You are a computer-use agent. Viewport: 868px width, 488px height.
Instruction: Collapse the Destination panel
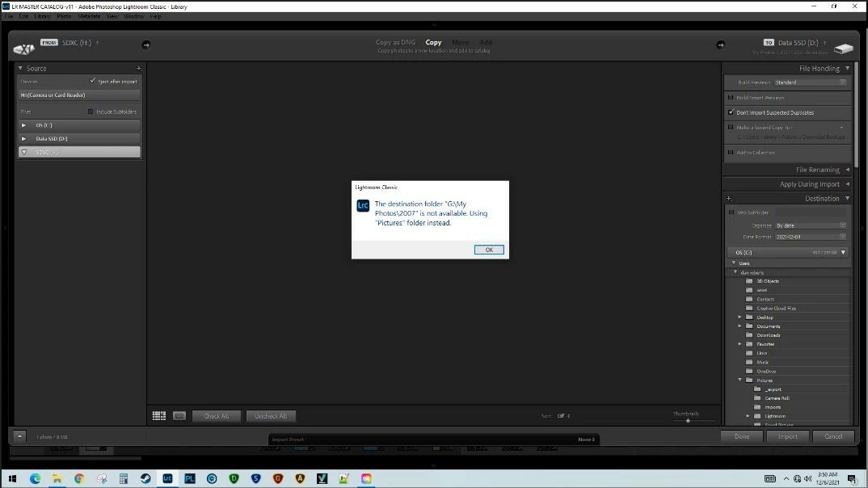coord(847,199)
